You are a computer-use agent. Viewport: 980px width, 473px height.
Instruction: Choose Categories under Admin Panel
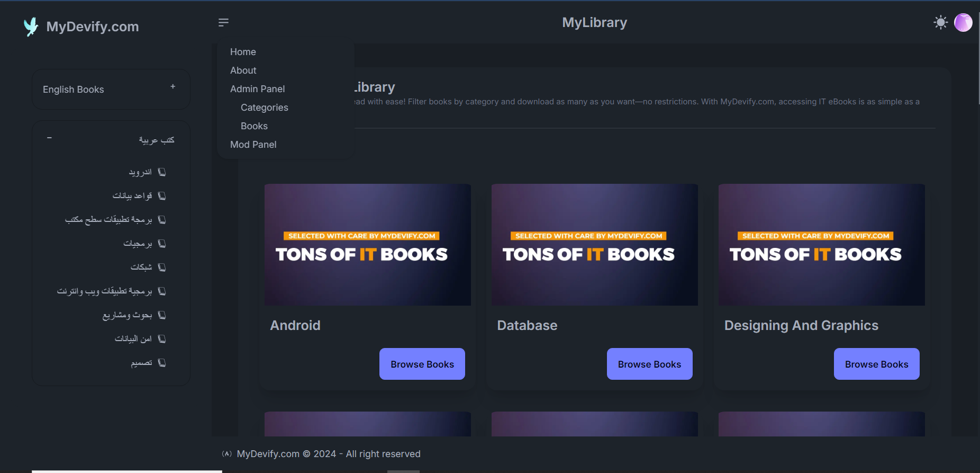pyautogui.click(x=265, y=108)
